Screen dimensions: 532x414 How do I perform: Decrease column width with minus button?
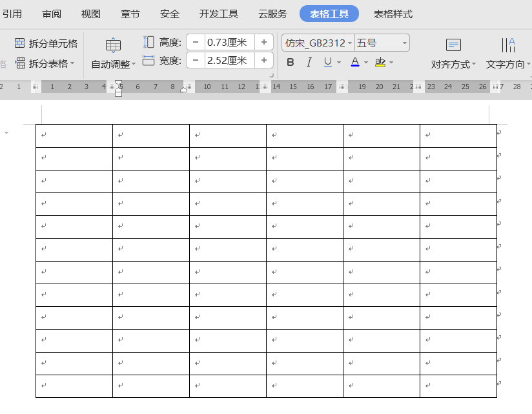196,61
